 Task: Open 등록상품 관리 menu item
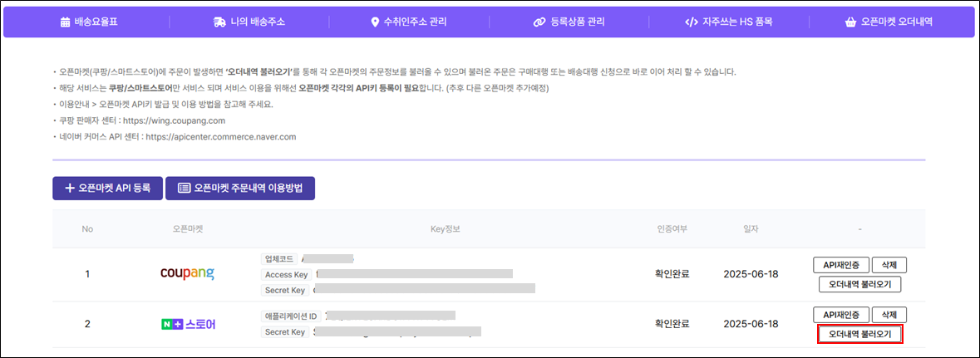pos(578,22)
